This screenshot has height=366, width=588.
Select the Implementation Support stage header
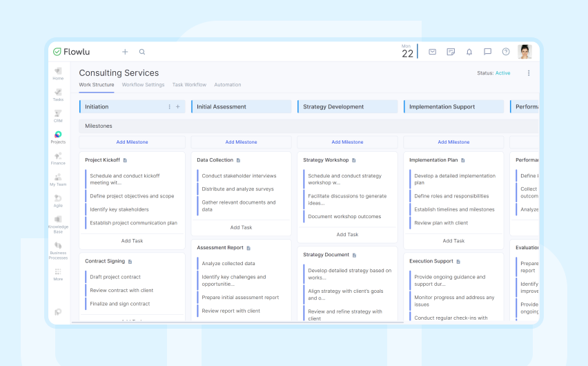click(x=453, y=106)
